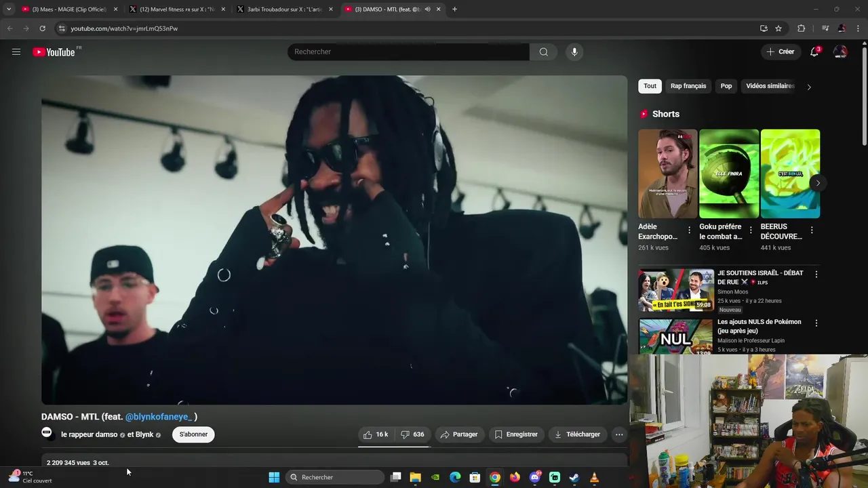
Task: Open the YouTube account avatar menu
Action: point(840,52)
